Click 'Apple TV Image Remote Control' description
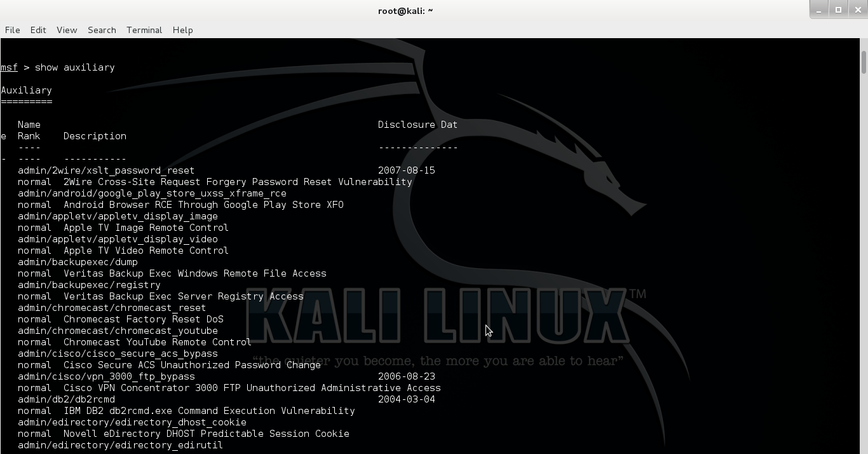Screen dimensions: 868x454 point(146,228)
